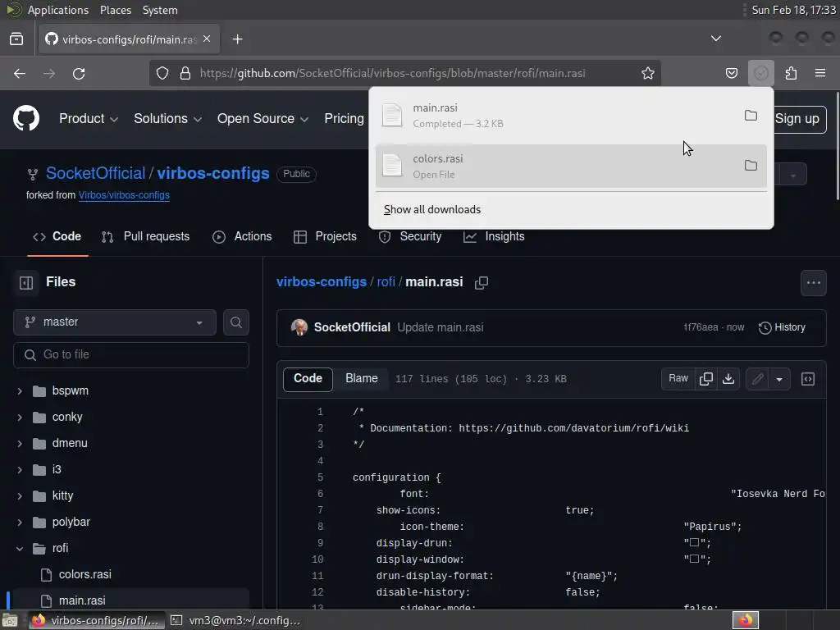
Task: Download the raw file icon
Action: (x=728, y=378)
